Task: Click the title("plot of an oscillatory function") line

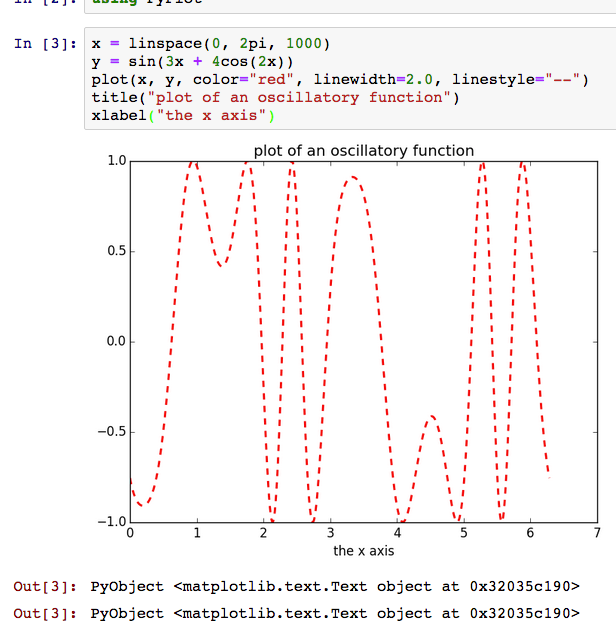Action: [x=275, y=98]
